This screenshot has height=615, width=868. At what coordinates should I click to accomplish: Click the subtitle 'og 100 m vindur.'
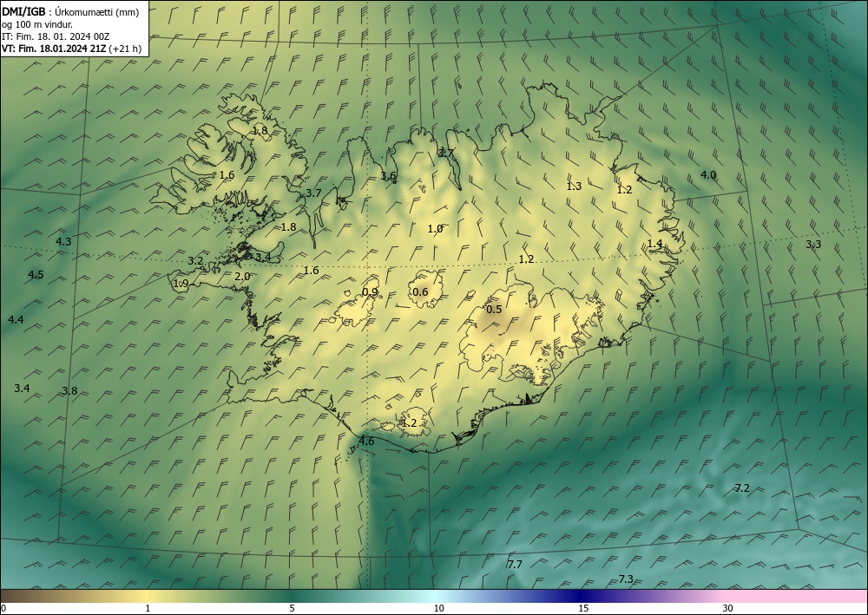pyautogui.click(x=37, y=24)
